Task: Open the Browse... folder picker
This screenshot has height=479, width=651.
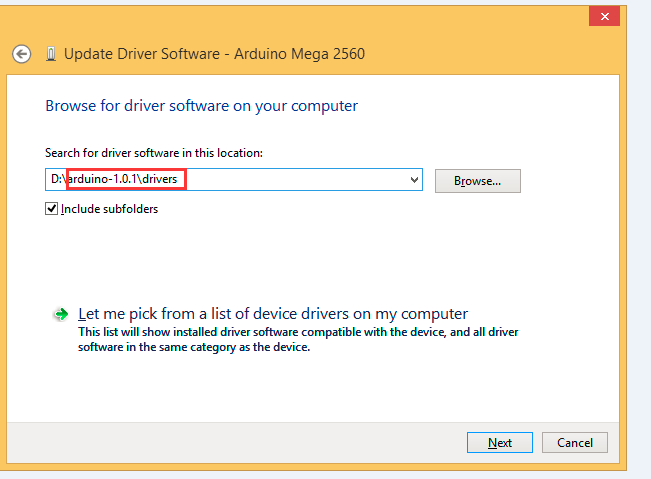Action: [x=477, y=181]
